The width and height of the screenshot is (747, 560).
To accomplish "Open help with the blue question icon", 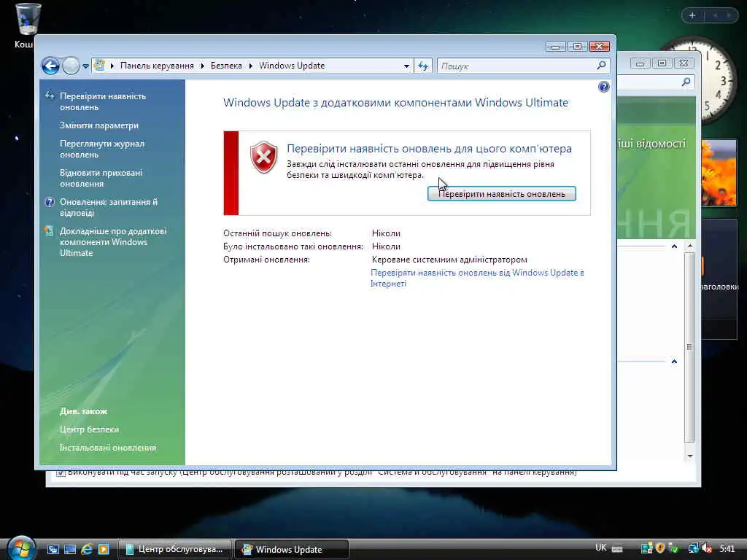I will (603, 87).
